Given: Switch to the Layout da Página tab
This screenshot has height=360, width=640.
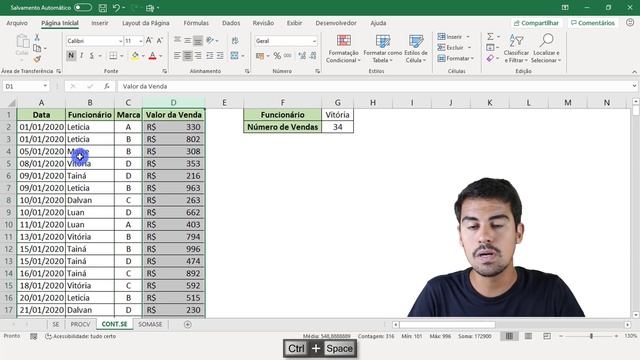Looking at the screenshot, I should tap(146, 23).
